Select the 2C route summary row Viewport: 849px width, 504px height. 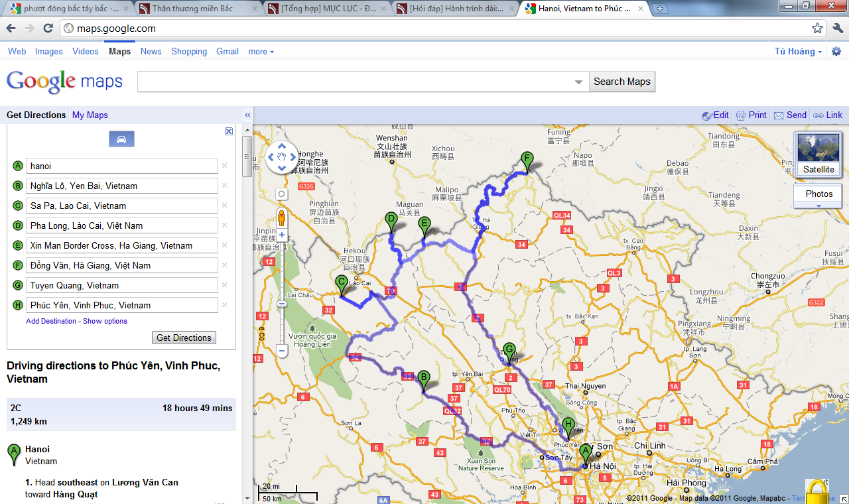121,414
